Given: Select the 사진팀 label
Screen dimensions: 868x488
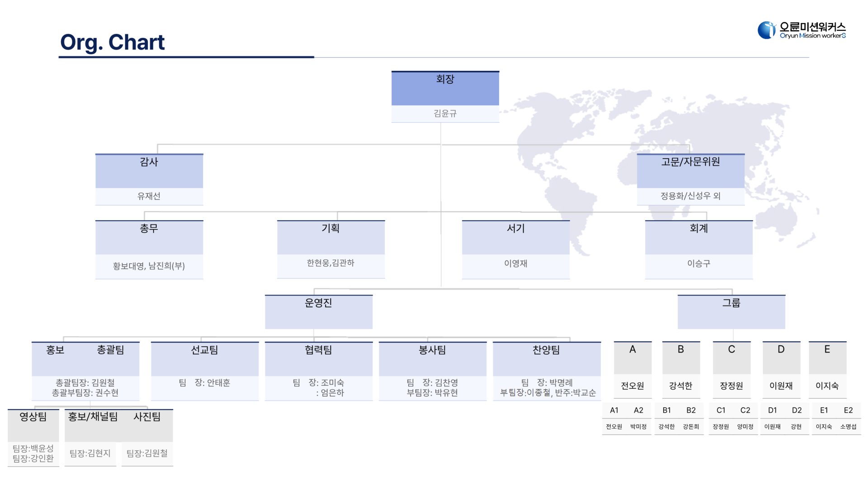Looking at the screenshot, I should coord(147,417).
